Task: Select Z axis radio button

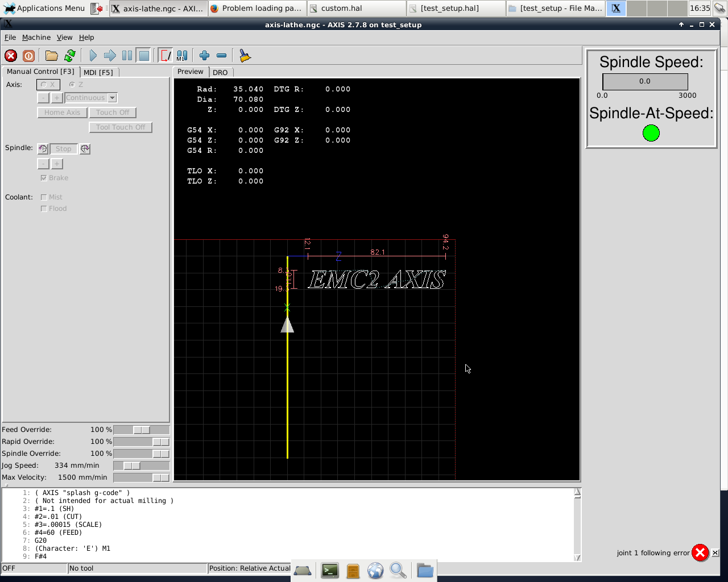Action: tap(76, 85)
